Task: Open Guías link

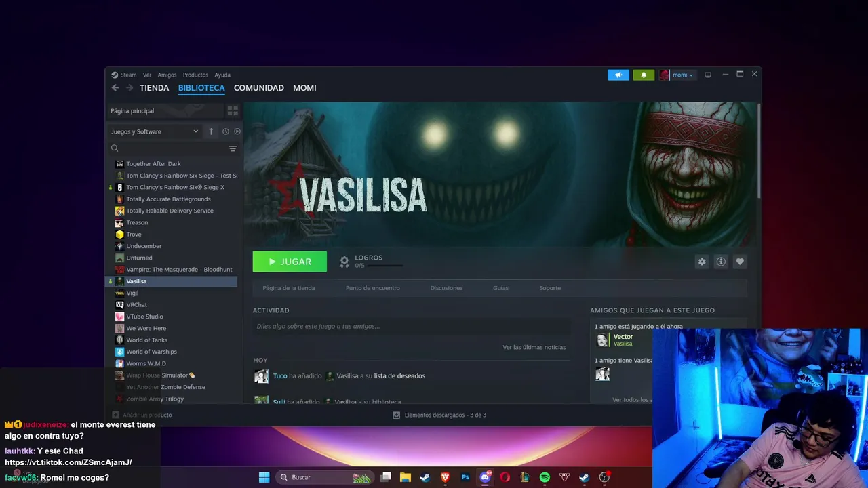Action: click(500, 288)
